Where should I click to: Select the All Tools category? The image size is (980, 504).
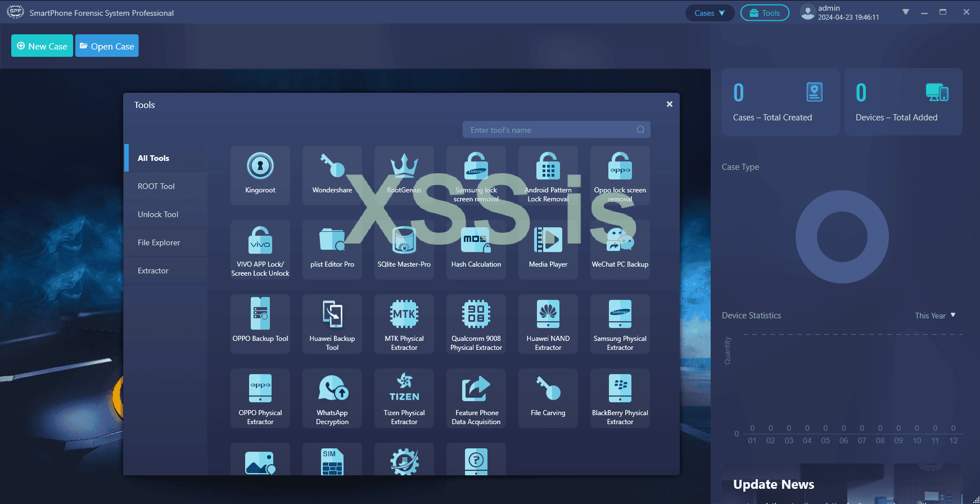pyautogui.click(x=166, y=158)
